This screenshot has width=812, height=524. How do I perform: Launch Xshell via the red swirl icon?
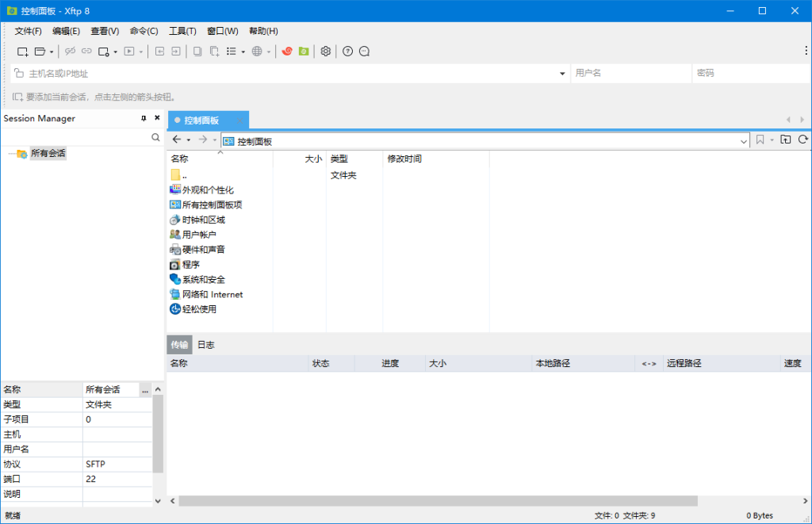pos(287,52)
